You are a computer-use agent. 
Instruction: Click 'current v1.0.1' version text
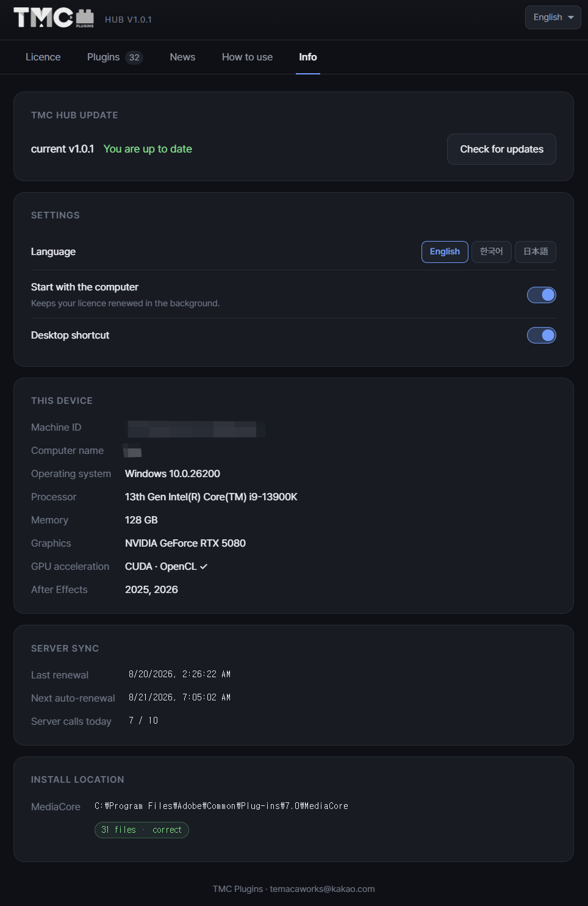click(x=62, y=149)
